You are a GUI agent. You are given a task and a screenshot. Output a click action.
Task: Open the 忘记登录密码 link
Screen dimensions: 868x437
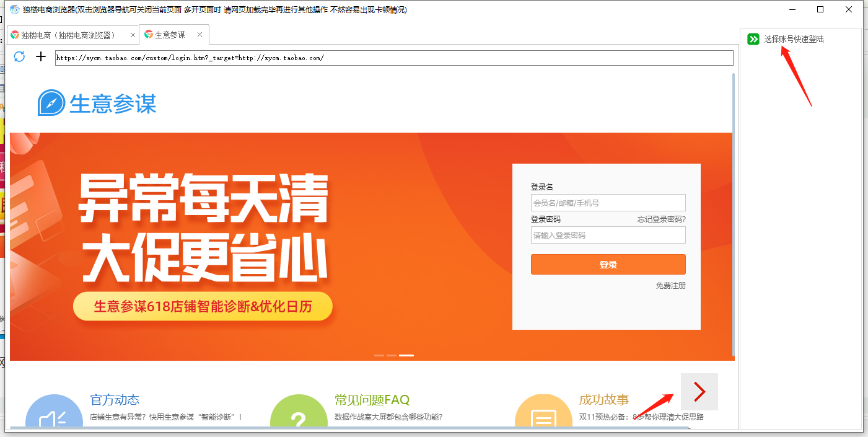pos(661,219)
